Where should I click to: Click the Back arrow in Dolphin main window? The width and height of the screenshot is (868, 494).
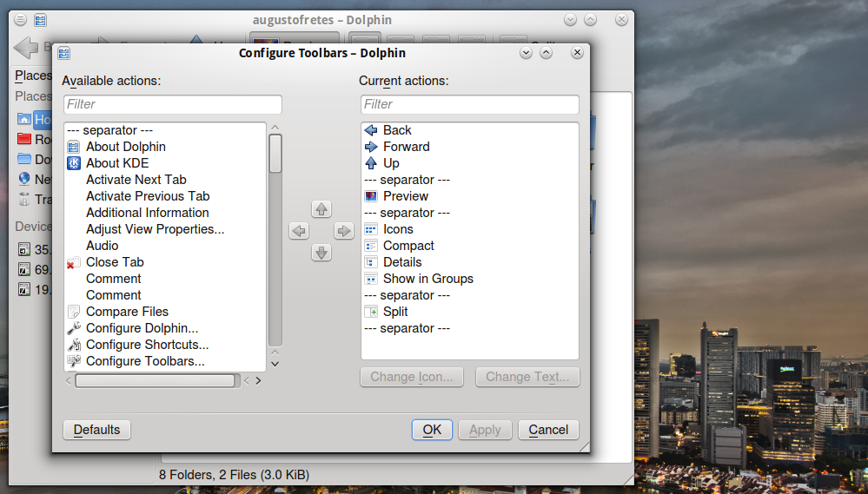(x=25, y=48)
